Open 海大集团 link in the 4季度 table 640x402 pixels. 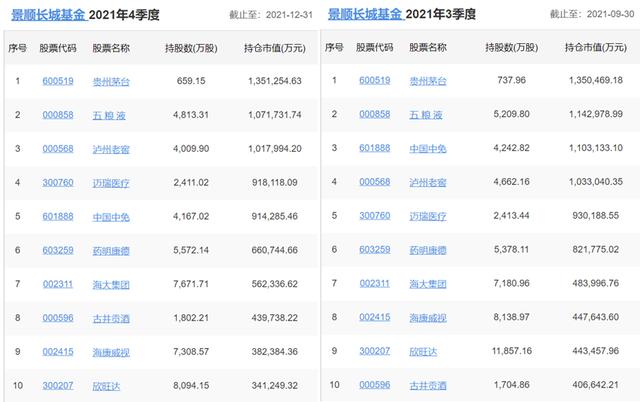click(x=111, y=285)
